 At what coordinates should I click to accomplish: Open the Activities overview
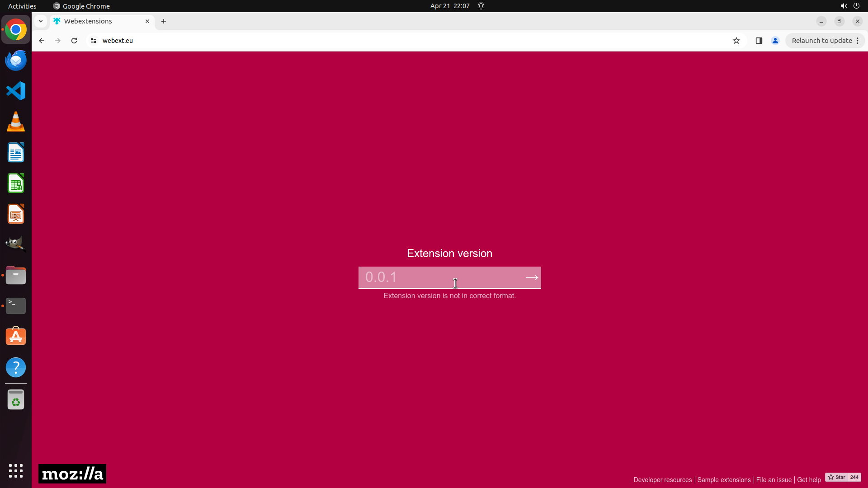22,6
